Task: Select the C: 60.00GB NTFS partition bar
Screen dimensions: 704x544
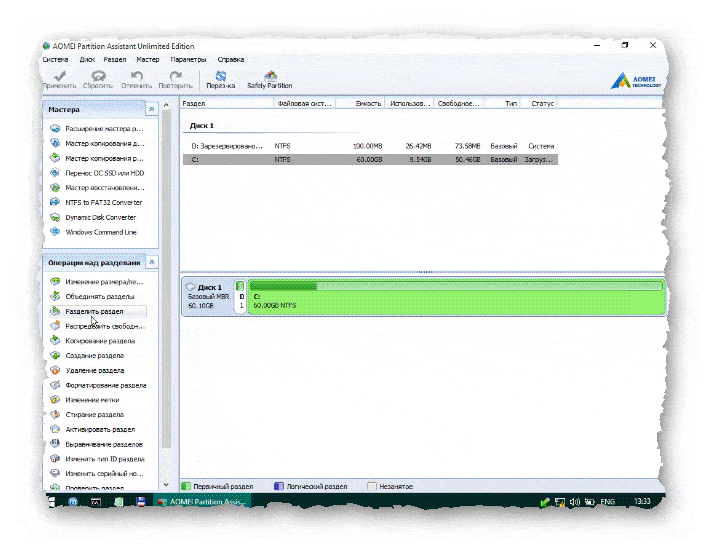Action: pyautogui.click(x=456, y=296)
